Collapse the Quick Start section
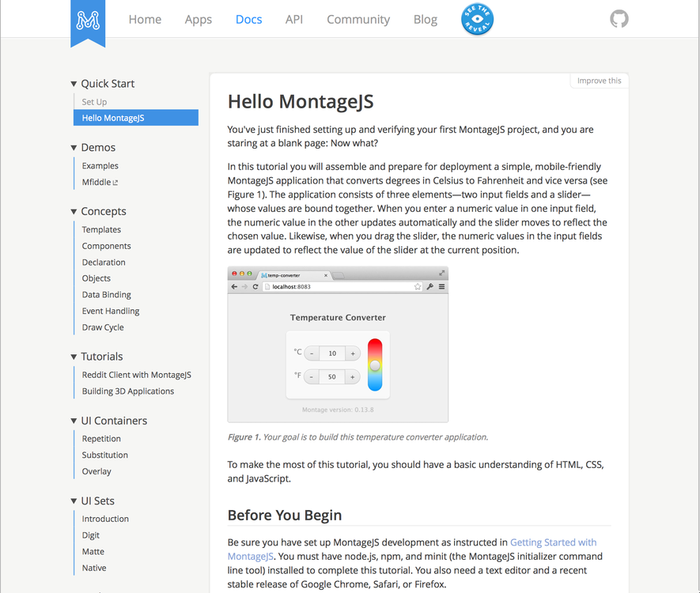This screenshot has width=700, height=593. click(73, 83)
